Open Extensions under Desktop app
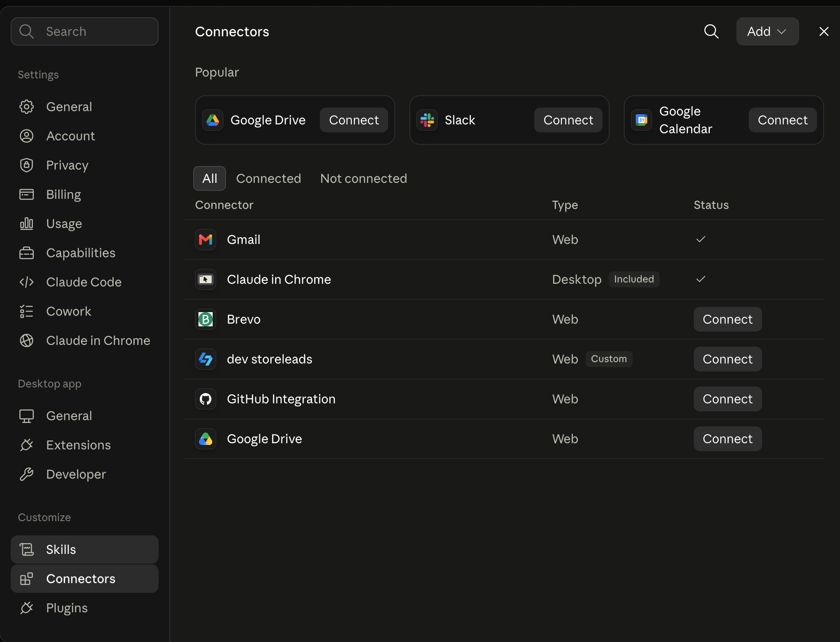 [x=85, y=445]
